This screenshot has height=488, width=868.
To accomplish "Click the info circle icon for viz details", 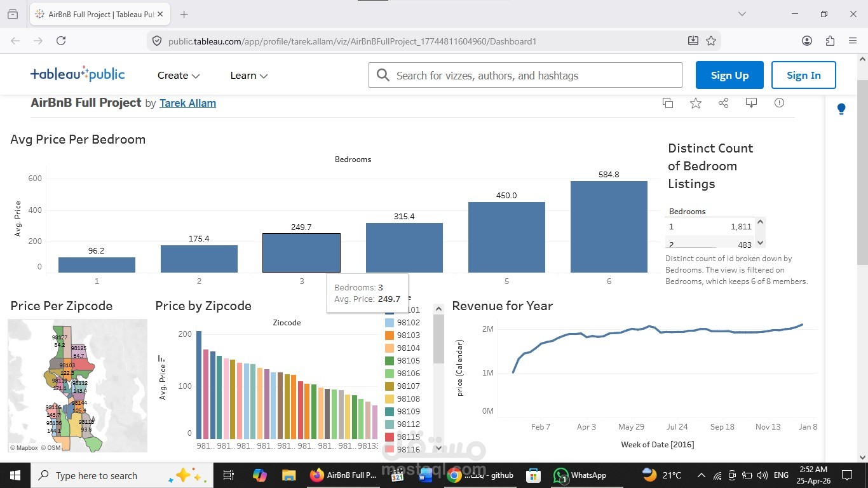I will pyautogui.click(x=779, y=103).
